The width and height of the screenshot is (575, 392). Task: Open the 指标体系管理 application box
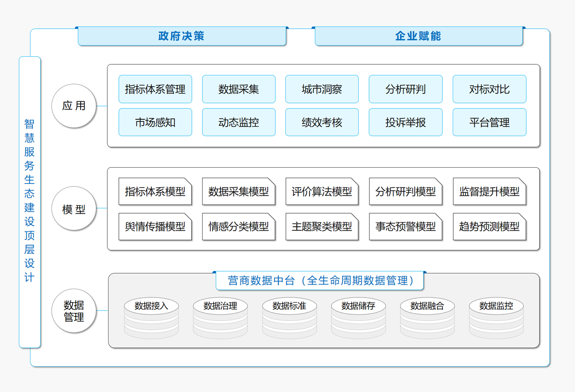(155, 89)
